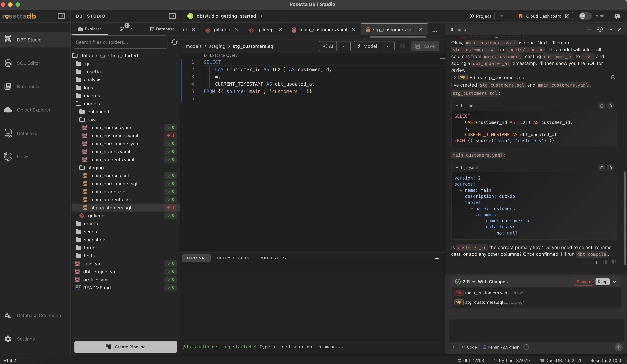Open the RUN HISTORY tab
627x364 pixels.
click(x=273, y=258)
